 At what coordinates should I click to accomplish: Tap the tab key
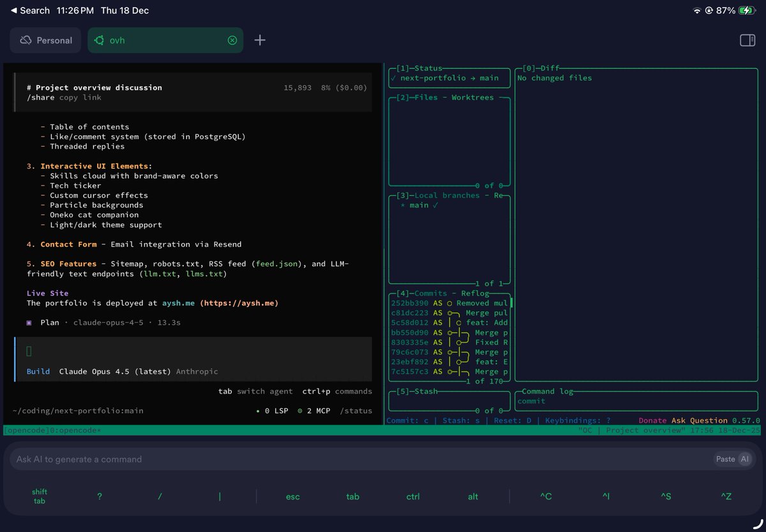(353, 496)
